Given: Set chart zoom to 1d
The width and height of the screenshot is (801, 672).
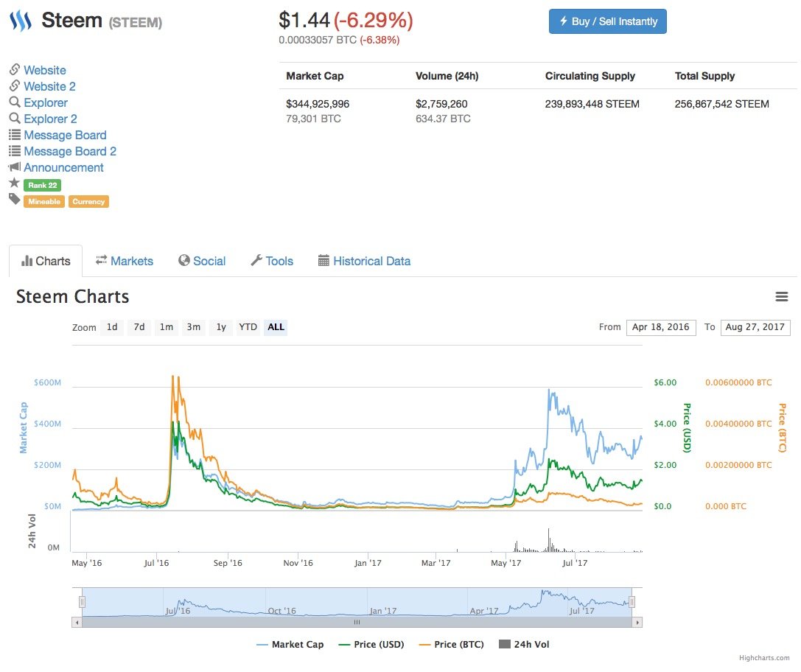Looking at the screenshot, I should 112,327.
